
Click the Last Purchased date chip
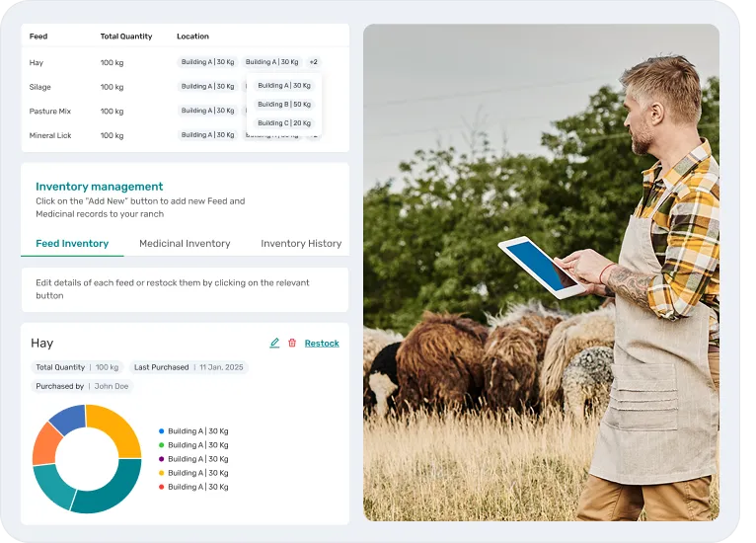click(x=189, y=367)
